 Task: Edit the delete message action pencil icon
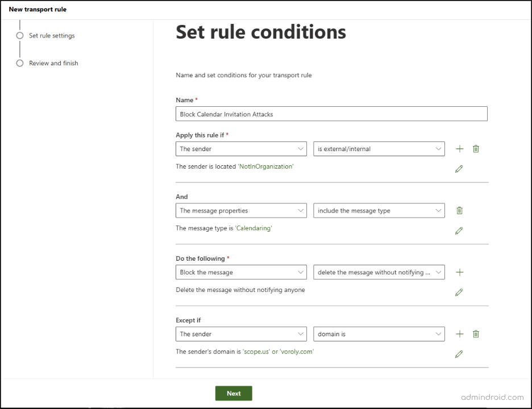(x=459, y=292)
